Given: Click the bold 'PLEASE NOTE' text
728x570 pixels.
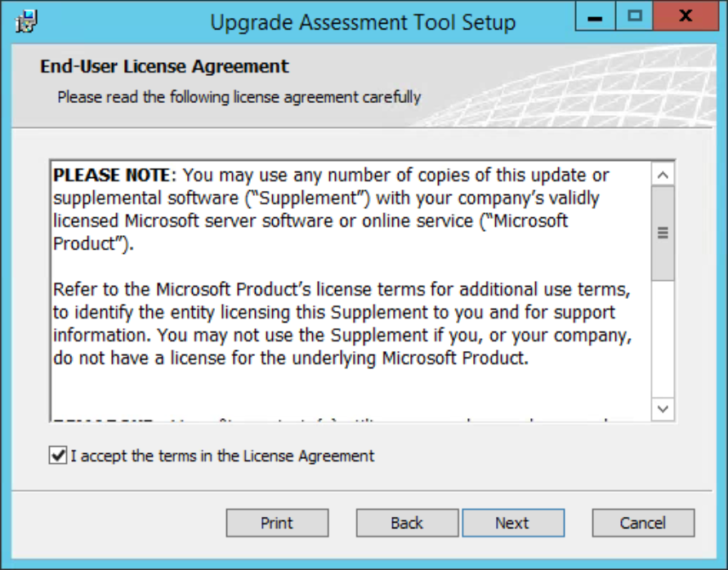Looking at the screenshot, I should tap(112, 176).
